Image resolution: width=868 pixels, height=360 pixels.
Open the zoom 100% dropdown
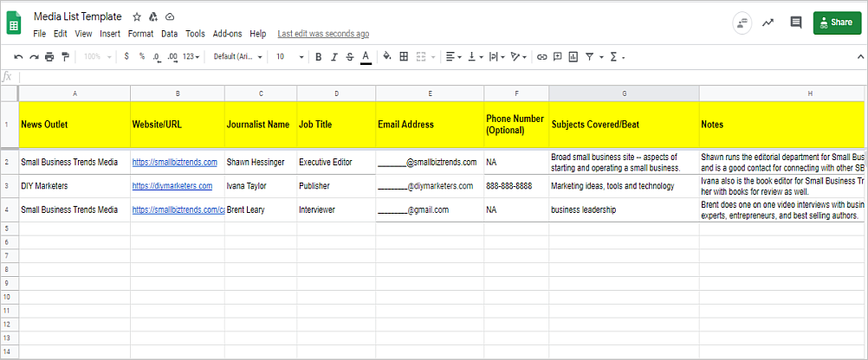tap(98, 56)
